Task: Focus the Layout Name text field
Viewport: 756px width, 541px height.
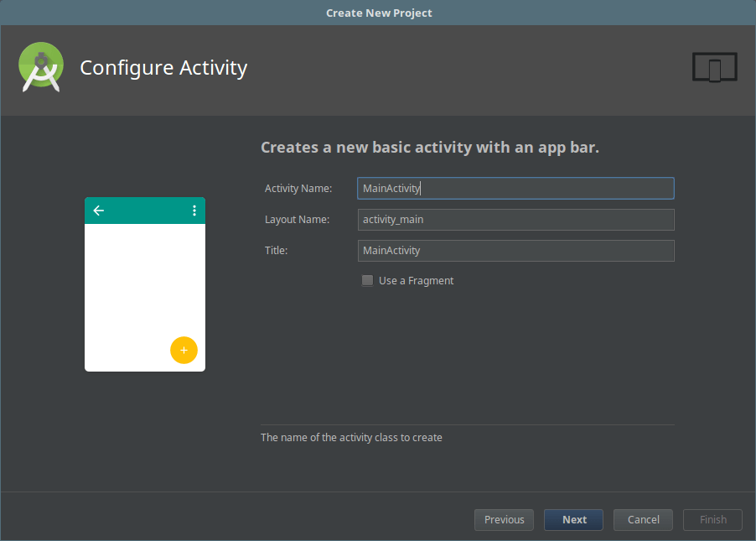Action: point(515,220)
